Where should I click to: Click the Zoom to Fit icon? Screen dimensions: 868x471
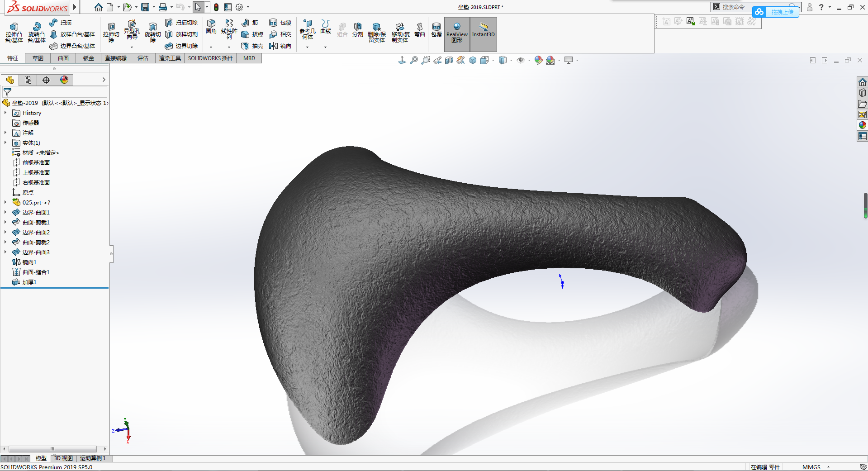[414, 60]
